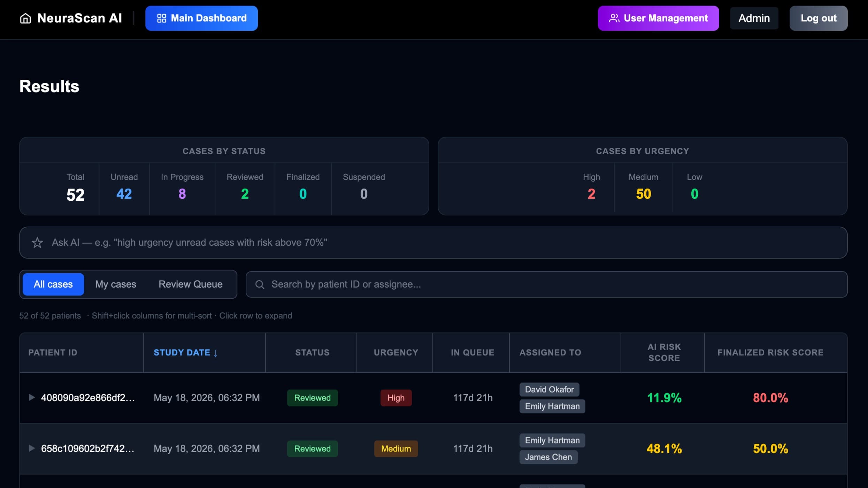
Task: Click the 117d 21h queue time in the Medium urgency row
Action: (x=473, y=449)
